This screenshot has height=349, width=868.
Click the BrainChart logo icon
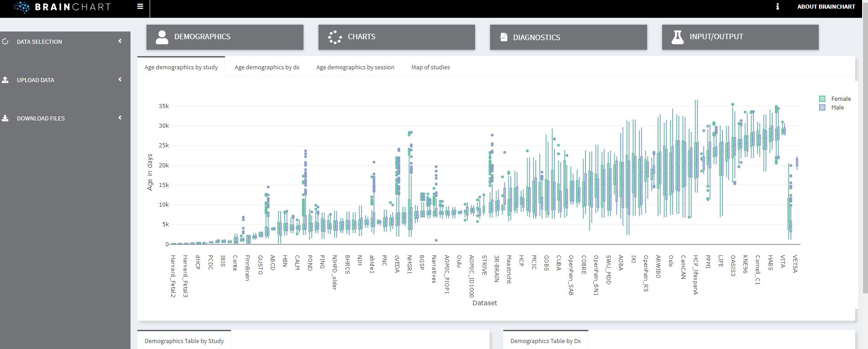pyautogui.click(x=21, y=7)
